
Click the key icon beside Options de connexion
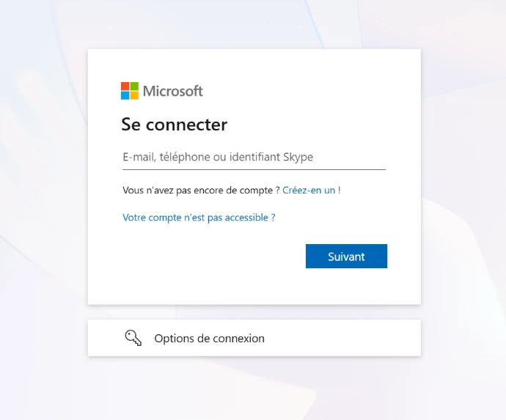coord(133,338)
